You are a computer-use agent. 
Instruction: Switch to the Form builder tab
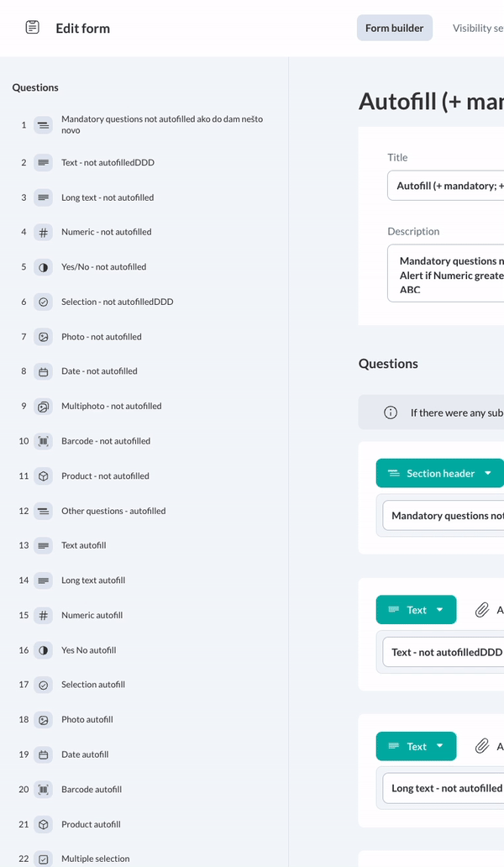coord(394,27)
